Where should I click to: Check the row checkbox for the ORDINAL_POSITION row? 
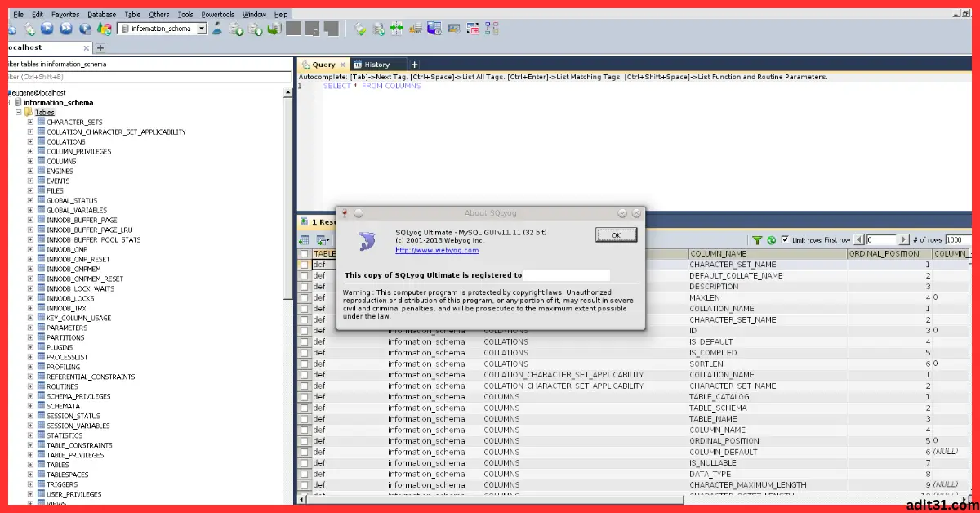(305, 441)
